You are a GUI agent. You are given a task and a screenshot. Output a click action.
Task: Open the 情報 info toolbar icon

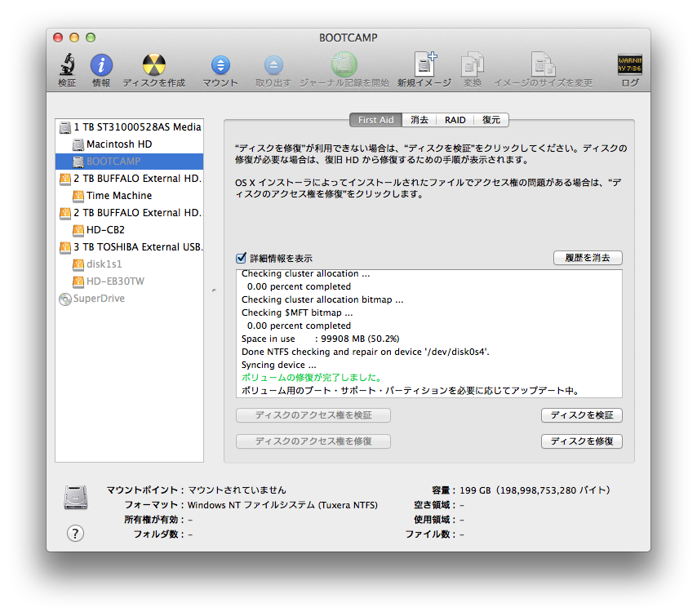[x=101, y=65]
